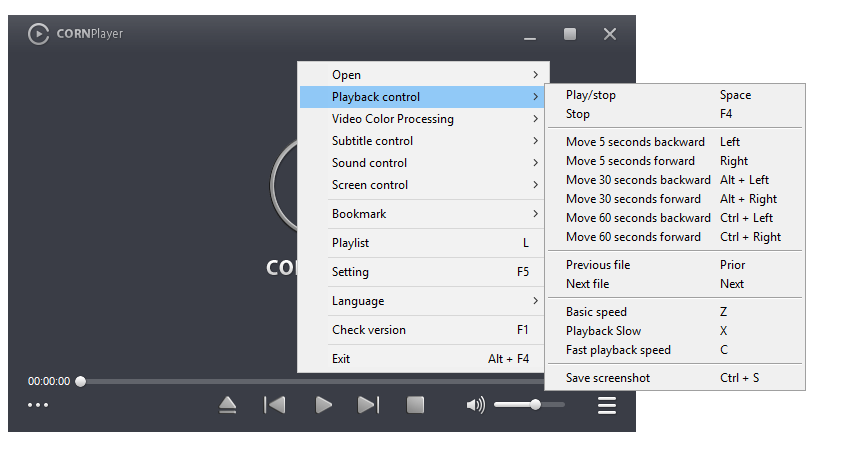Skip to previous track icon
The height and width of the screenshot is (461, 843).
275,405
